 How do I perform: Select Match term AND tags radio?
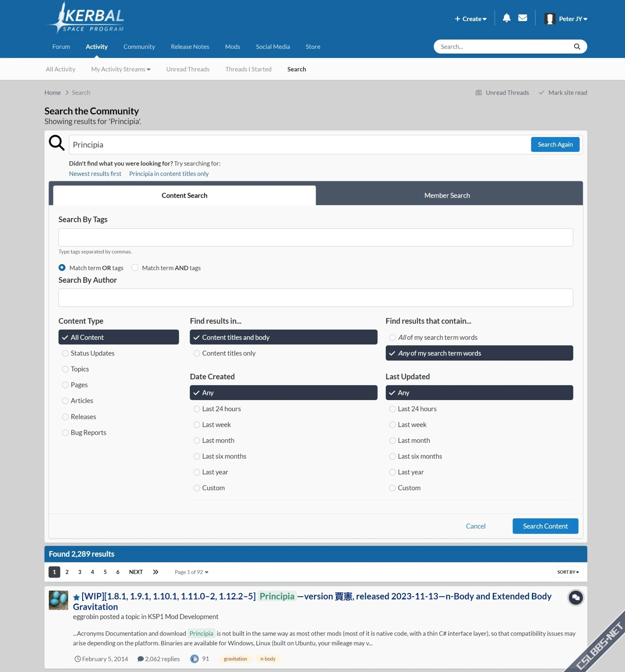[135, 267]
